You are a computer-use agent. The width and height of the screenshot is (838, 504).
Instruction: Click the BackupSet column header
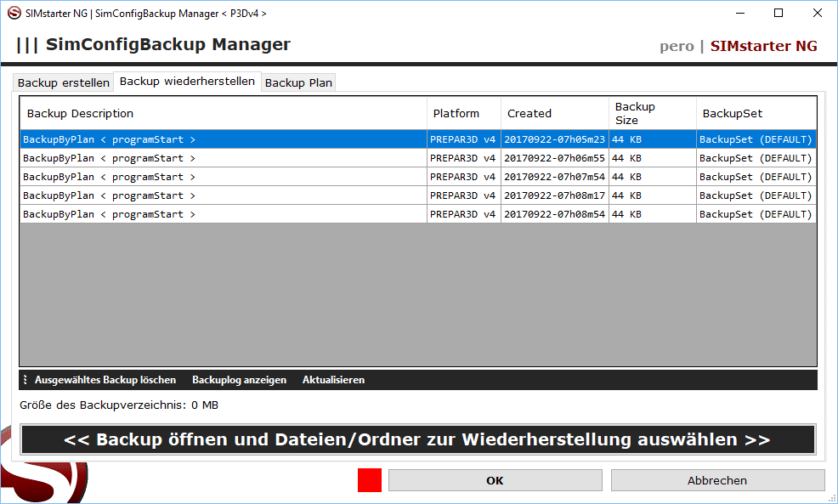756,113
